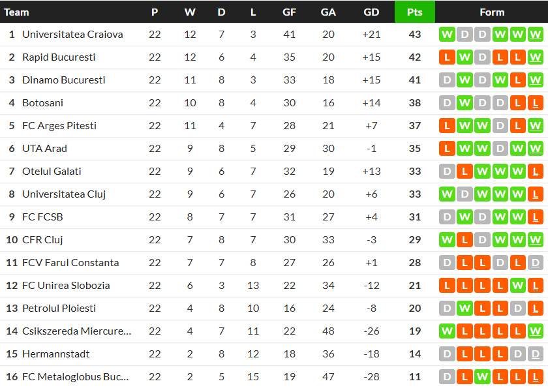Select Universitatea Cluj's draw form badge
Viewport: 548px width, 392px height.
click(464, 194)
